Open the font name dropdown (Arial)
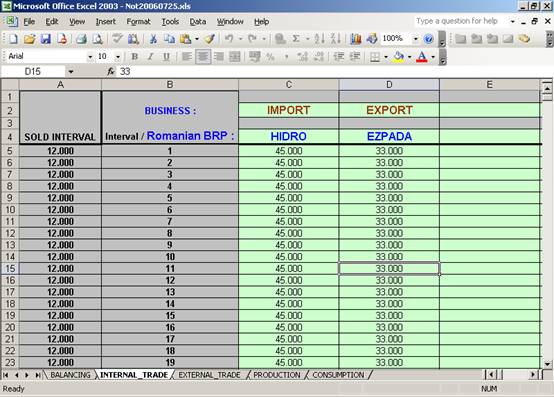This screenshot has width=554, height=397. (x=90, y=57)
